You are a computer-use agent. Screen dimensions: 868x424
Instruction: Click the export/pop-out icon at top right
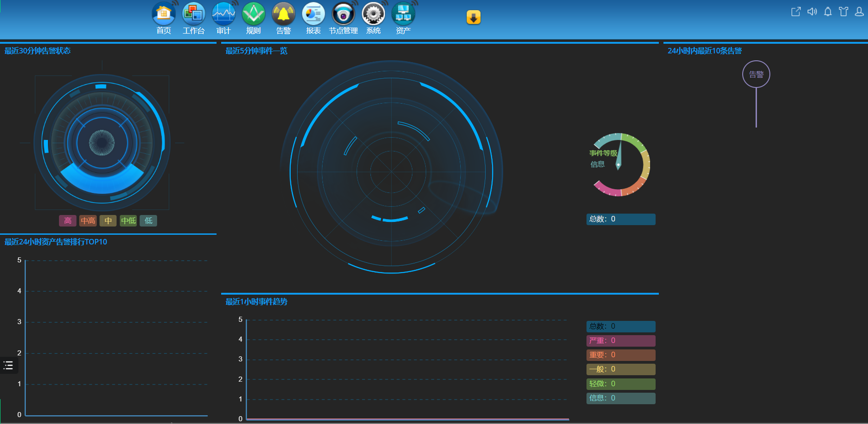pyautogui.click(x=796, y=12)
